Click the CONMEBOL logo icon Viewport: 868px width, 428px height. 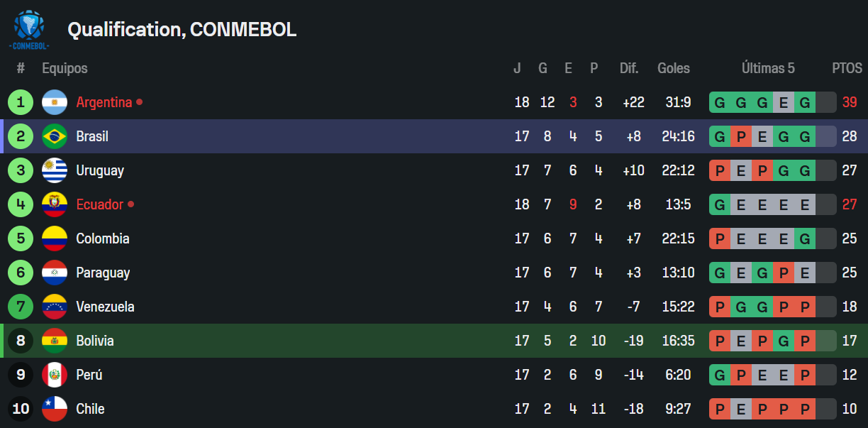[29, 29]
